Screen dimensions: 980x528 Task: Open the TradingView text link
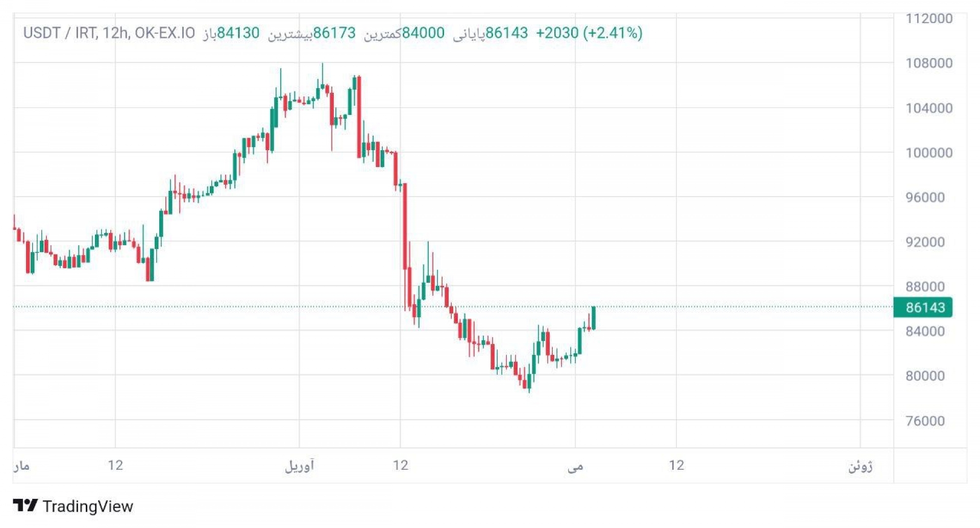[88, 506]
